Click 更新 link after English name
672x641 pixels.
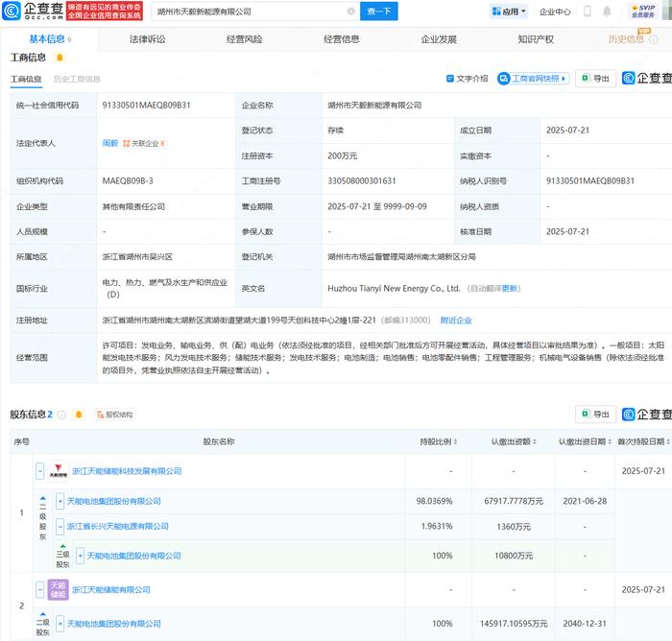pyautogui.click(x=510, y=289)
